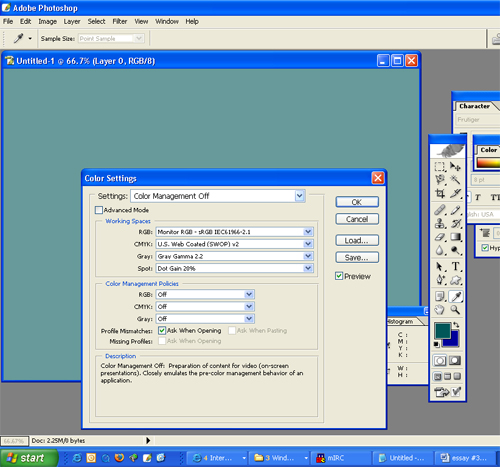This screenshot has height=467, width=500.
Task: Open the Edit menu
Action: [25, 21]
